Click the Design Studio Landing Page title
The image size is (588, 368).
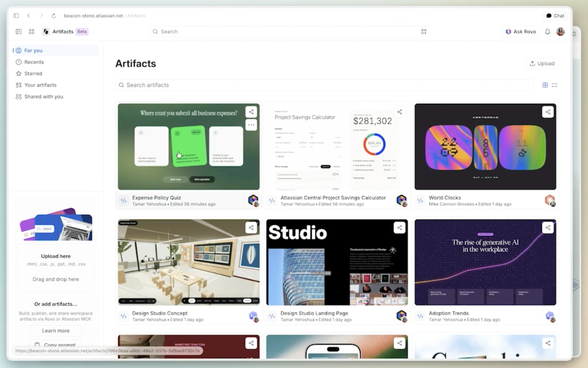click(314, 313)
